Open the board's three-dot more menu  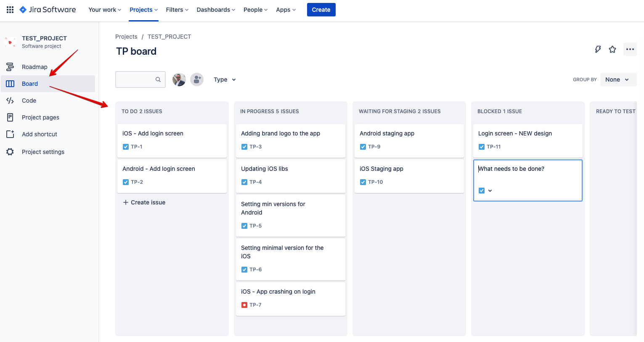click(x=630, y=49)
